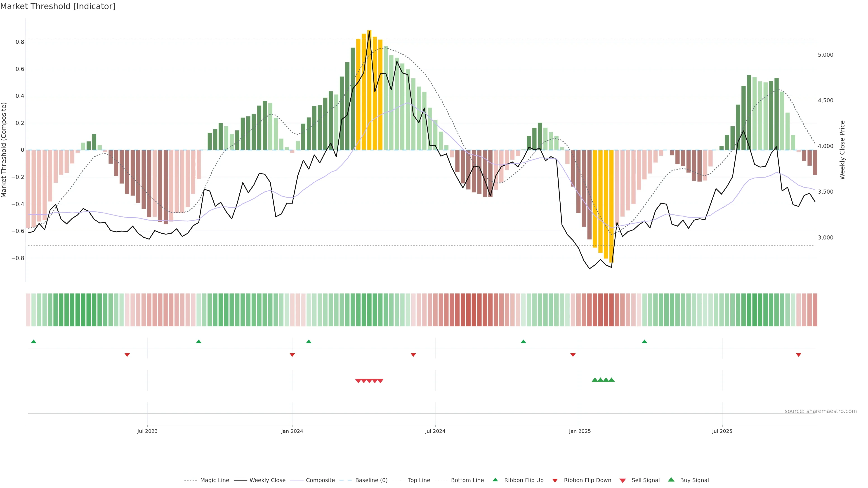Click the Market Threshold [Indicator] chart title

pyautogui.click(x=58, y=6)
